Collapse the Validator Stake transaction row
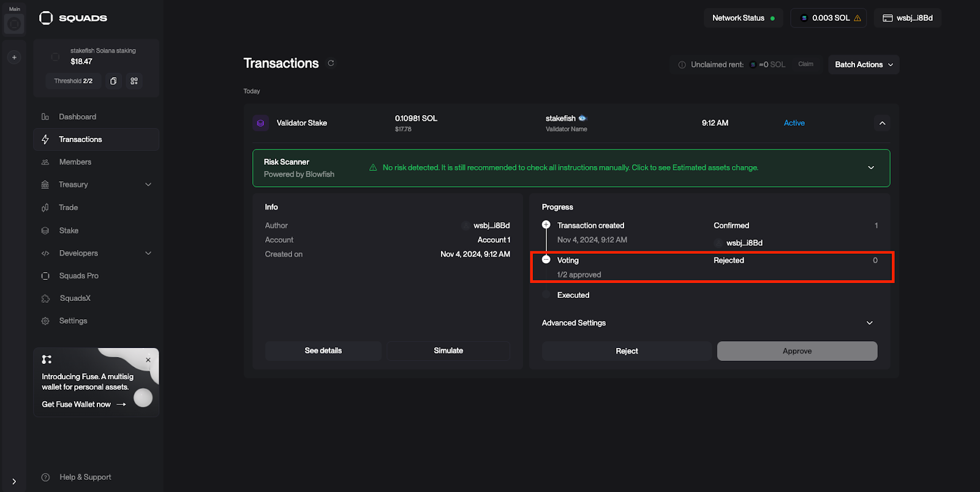980x492 pixels. point(882,123)
